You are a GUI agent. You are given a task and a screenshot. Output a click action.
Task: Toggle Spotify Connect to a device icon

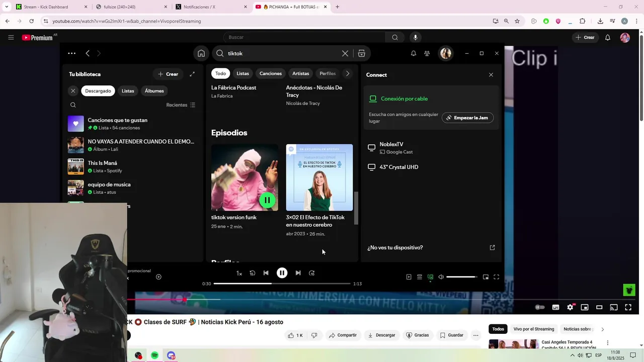[x=430, y=277]
